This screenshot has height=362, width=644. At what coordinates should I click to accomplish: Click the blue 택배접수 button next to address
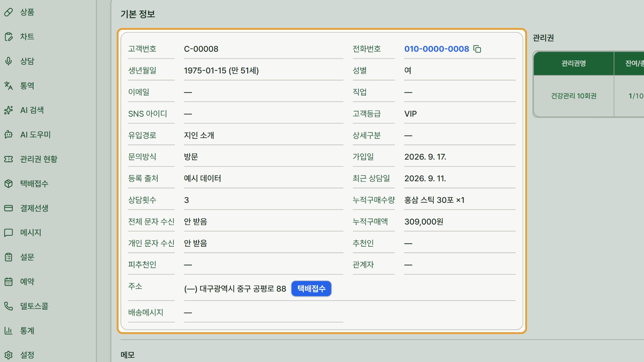[x=311, y=289]
